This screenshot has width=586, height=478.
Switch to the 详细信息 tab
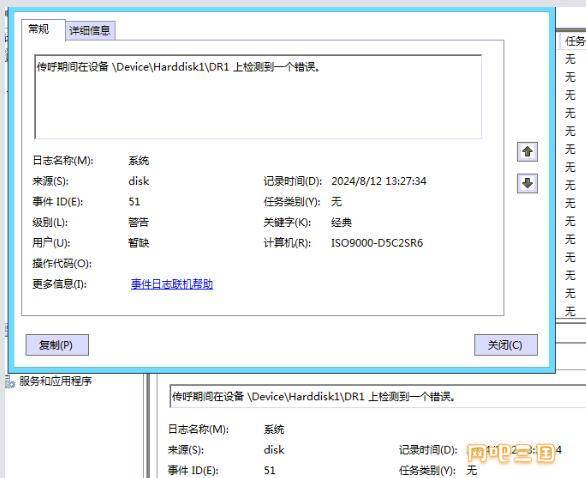click(x=90, y=30)
